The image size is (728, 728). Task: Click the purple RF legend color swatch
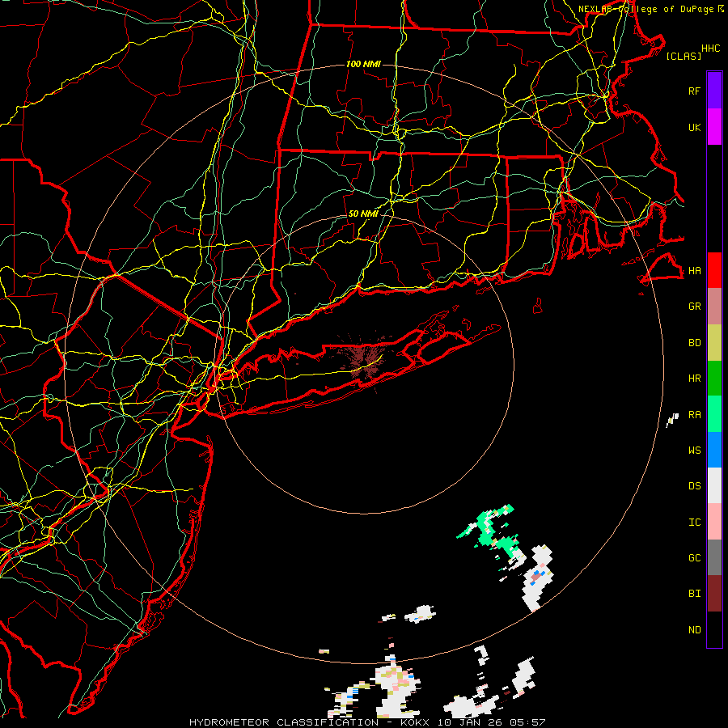pyautogui.click(x=714, y=91)
